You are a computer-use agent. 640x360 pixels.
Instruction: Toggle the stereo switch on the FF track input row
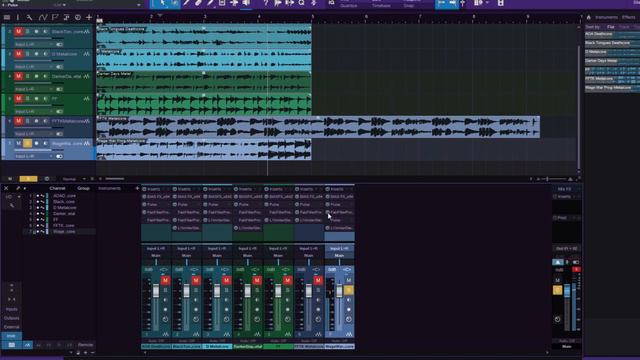pos(59,111)
